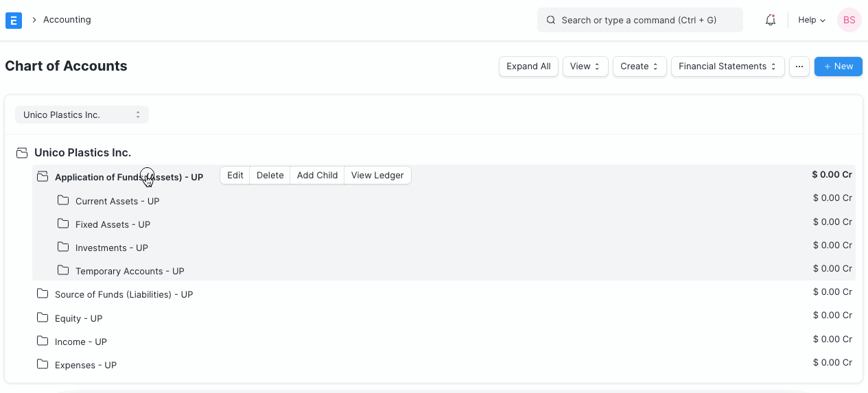
Task: Click the View Ledger button
Action: pos(377,176)
